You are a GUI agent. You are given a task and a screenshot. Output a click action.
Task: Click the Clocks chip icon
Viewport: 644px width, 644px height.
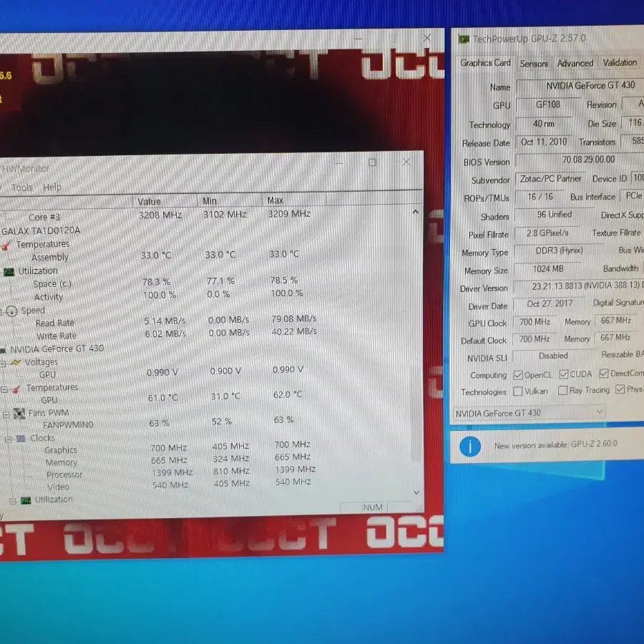point(21,439)
